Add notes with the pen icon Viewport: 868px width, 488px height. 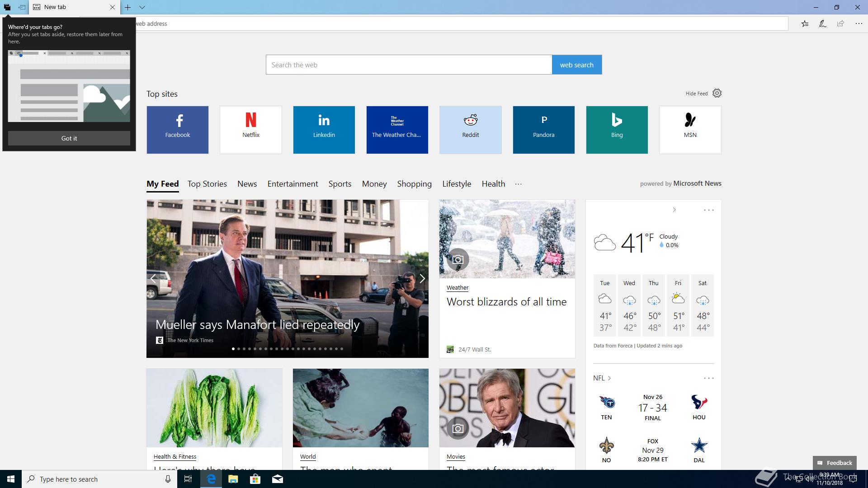click(823, 23)
